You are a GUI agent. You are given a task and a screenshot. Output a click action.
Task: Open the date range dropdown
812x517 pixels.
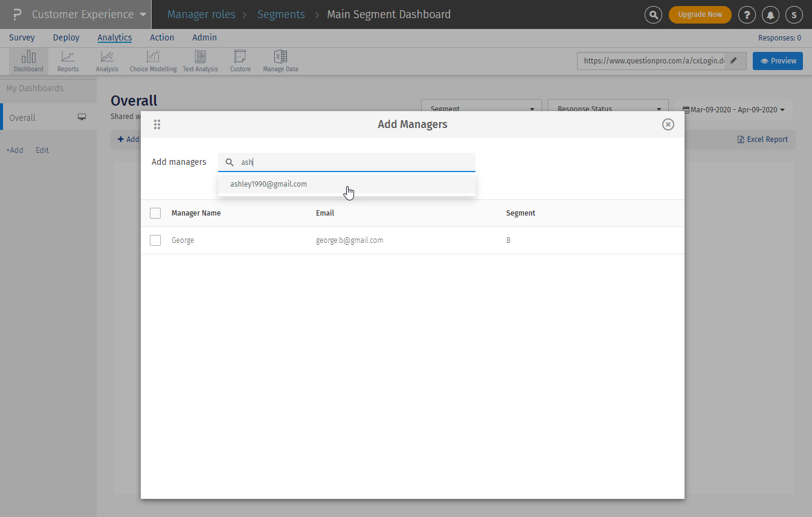pos(733,110)
